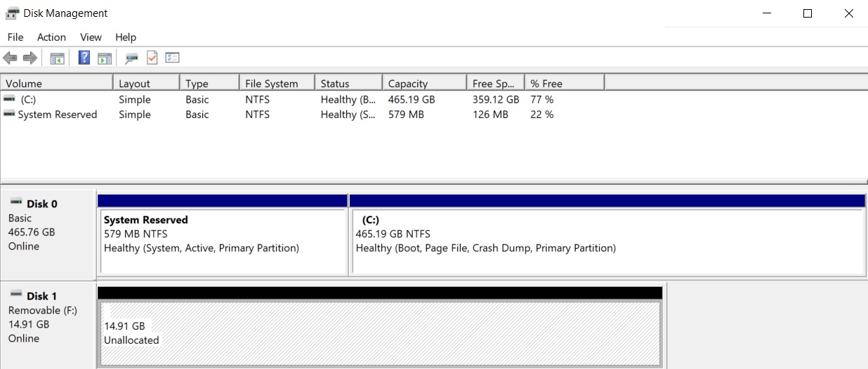Open Help via blue question mark icon
Viewport: 868px width, 369px height.
point(84,58)
